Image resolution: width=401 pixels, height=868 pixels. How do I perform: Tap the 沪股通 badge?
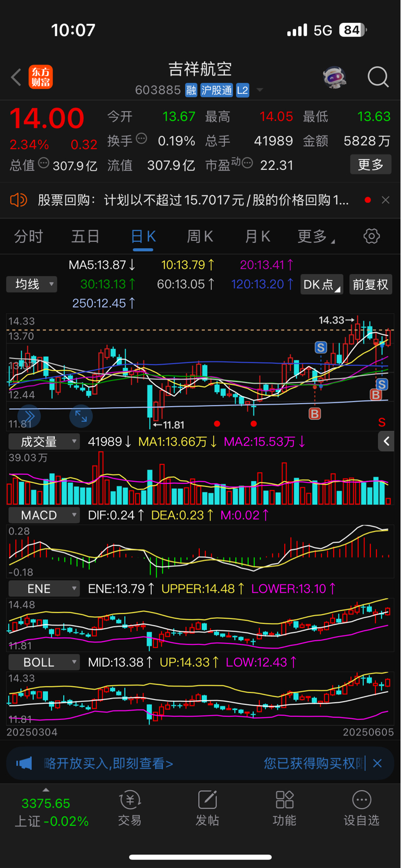click(216, 90)
